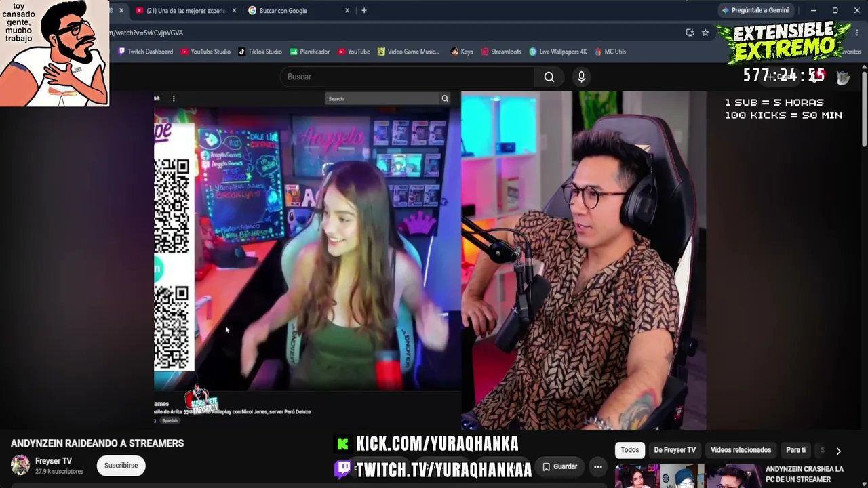Open the YouTube Studio bookmark
Viewport: 868px width, 488px height.
point(206,52)
